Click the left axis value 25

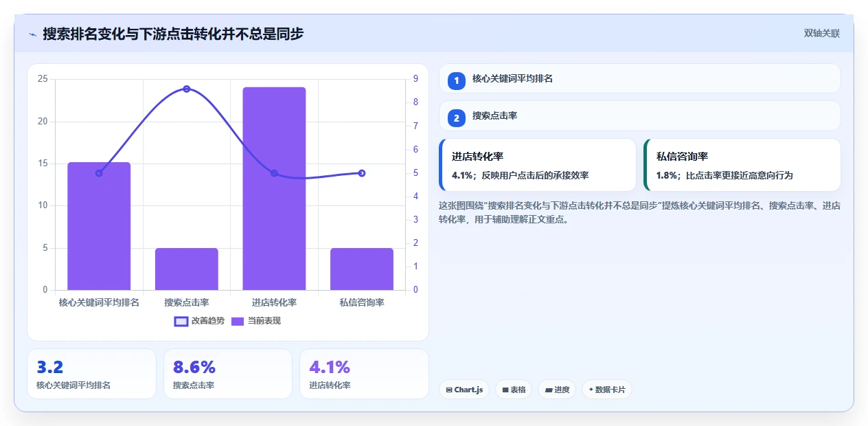[43, 79]
